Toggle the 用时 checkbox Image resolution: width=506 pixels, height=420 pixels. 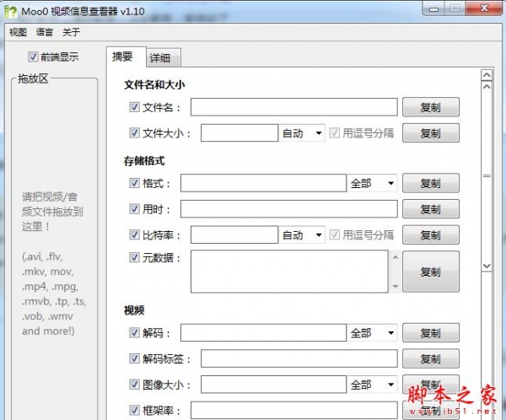coord(134,209)
